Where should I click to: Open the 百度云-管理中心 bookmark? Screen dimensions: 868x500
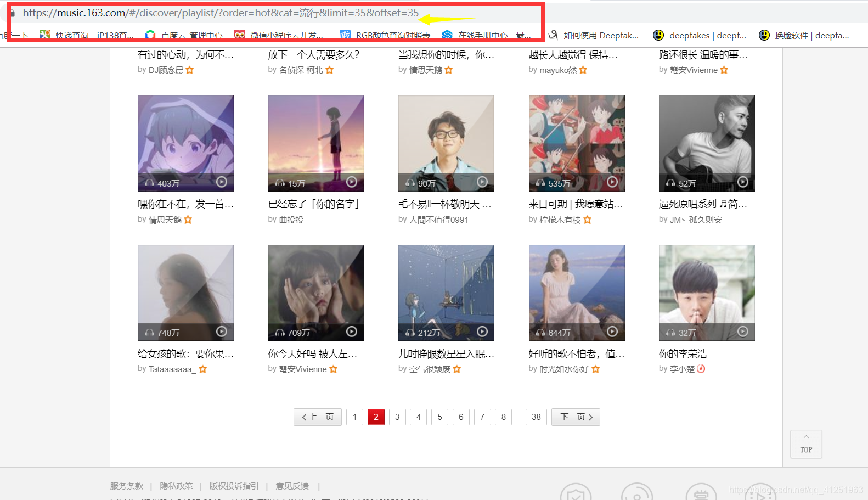(184, 35)
